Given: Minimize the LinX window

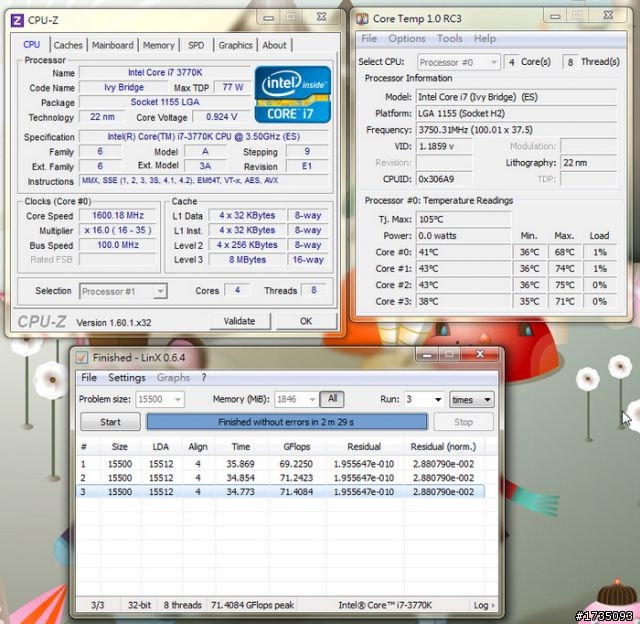Looking at the screenshot, I should (427, 354).
